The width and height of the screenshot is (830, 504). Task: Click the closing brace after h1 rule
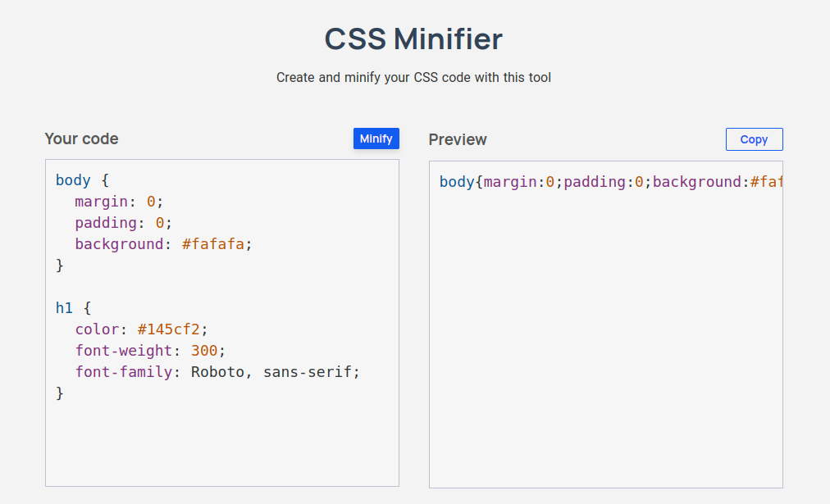[x=60, y=393]
